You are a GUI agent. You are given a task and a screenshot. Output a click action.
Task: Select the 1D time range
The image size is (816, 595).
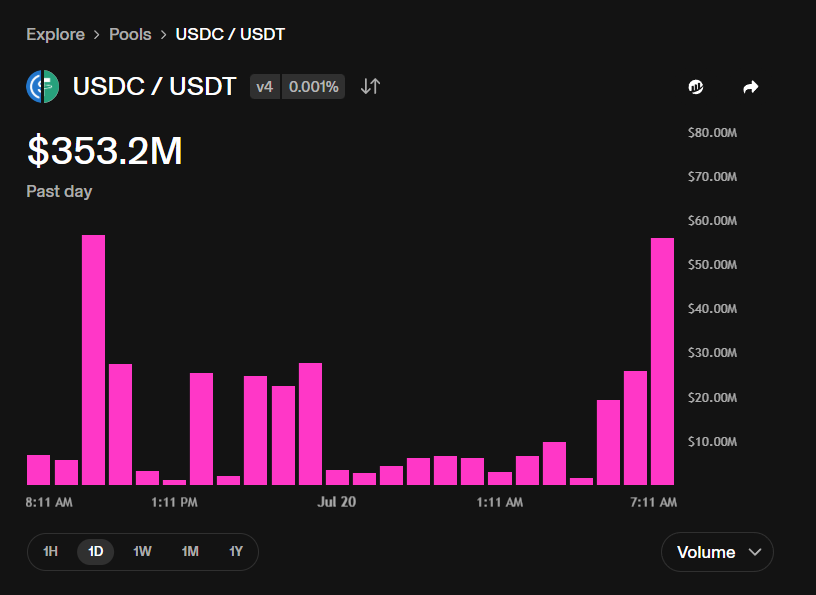pyautogui.click(x=96, y=551)
